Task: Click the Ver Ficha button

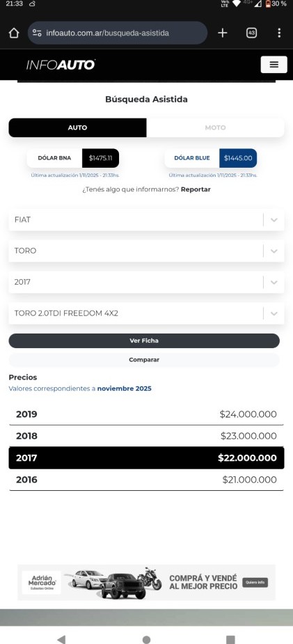Action: tap(144, 341)
